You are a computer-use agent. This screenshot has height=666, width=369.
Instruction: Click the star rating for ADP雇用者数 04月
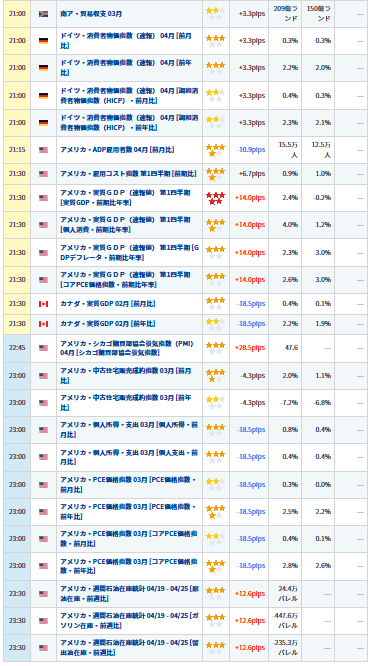(215, 150)
